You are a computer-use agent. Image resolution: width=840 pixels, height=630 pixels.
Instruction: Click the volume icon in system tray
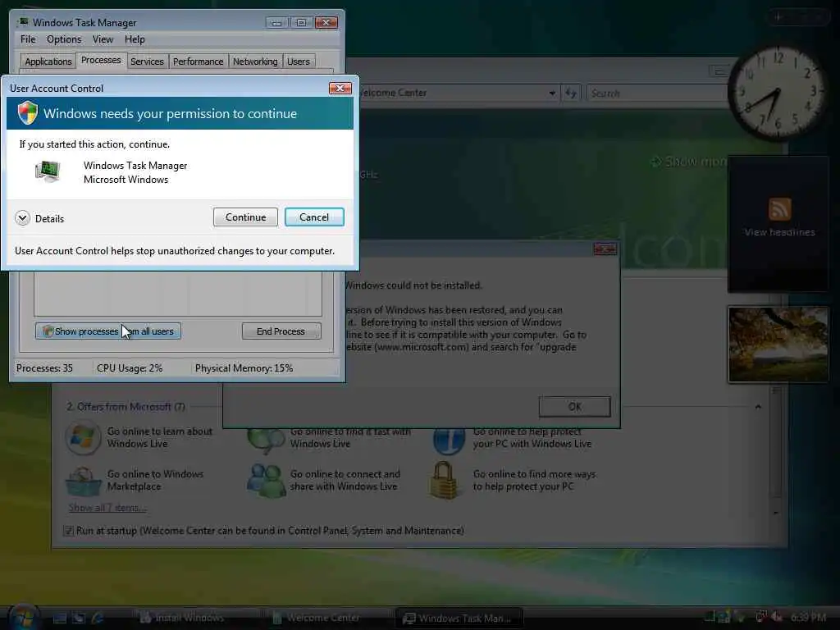778,617
